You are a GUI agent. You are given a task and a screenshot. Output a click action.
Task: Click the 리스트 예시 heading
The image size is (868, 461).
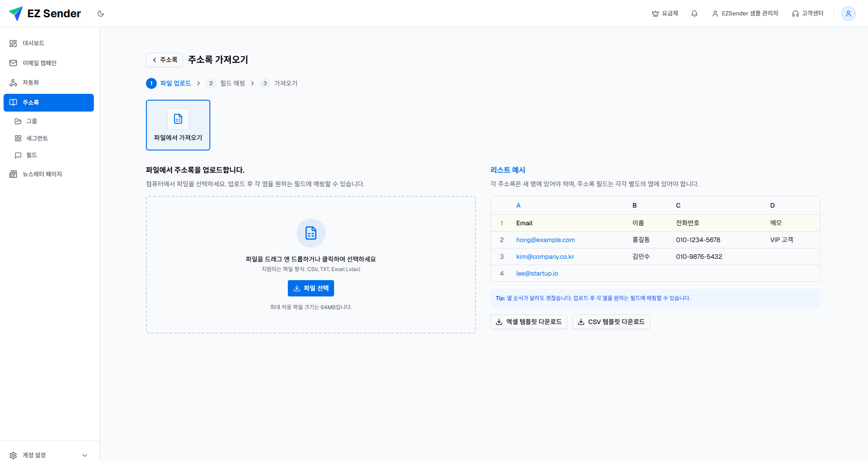click(x=508, y=170)
